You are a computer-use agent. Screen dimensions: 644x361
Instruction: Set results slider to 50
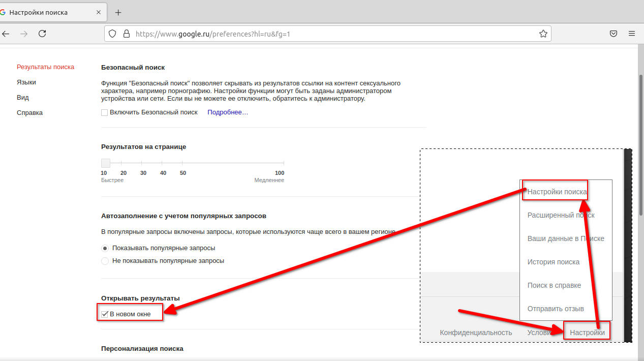coord(182,163)
